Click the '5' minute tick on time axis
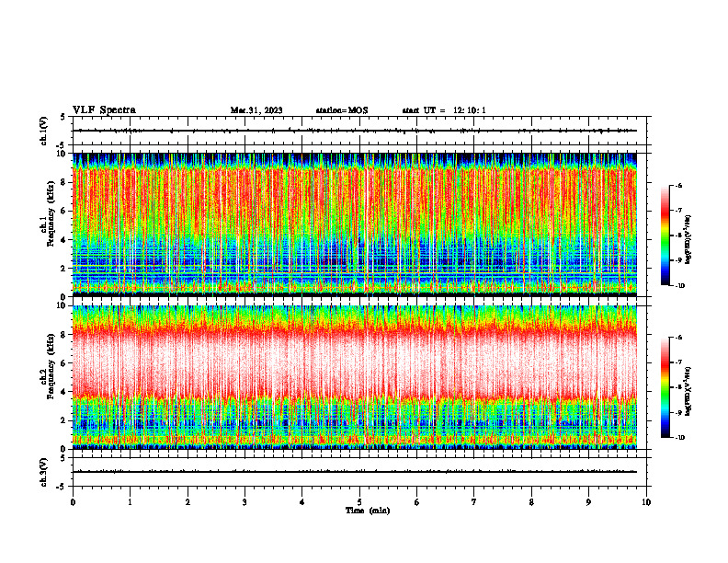 point(359,502)
